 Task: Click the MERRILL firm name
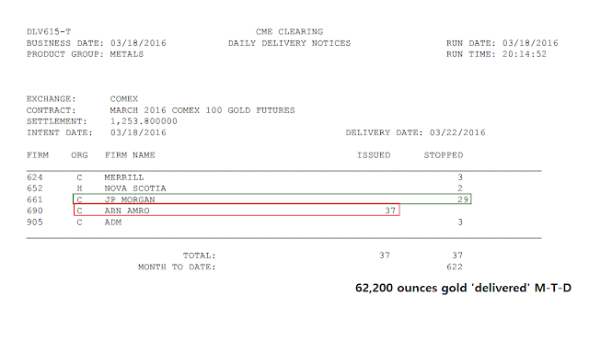pyautogui.click(x=124, y=177)
